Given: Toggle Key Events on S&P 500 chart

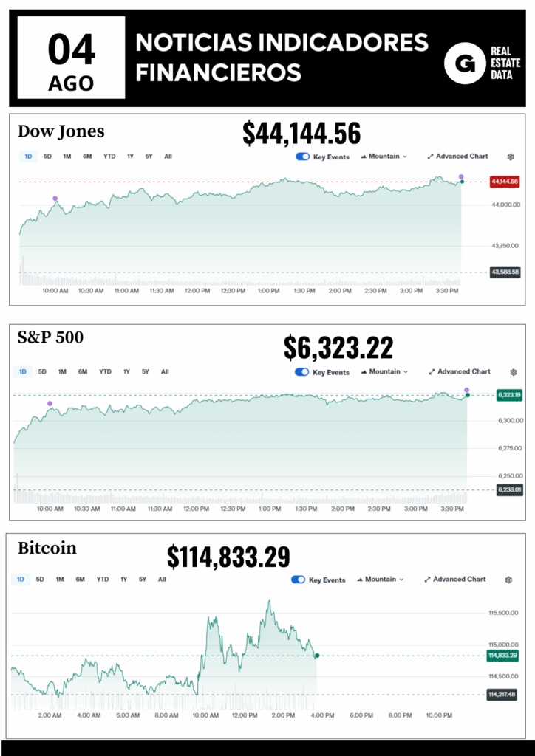Looking at the screenshot, I should click(x=302, y=372).
